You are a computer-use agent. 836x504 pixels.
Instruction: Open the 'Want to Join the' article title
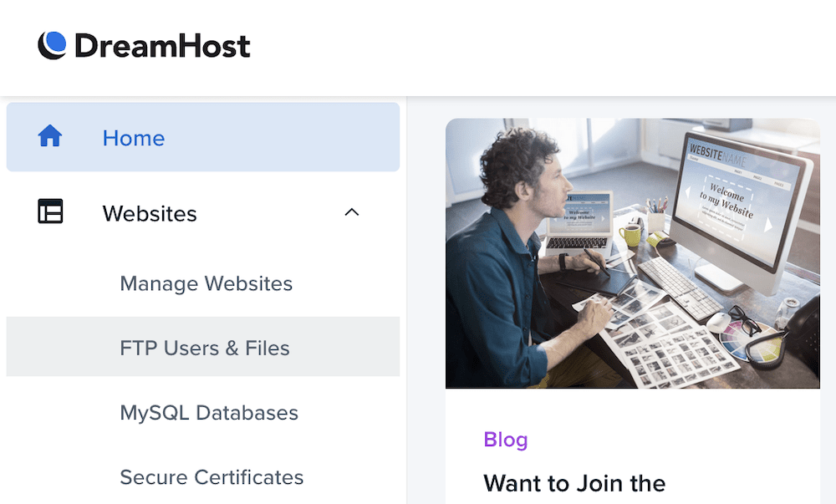[575, 484]
